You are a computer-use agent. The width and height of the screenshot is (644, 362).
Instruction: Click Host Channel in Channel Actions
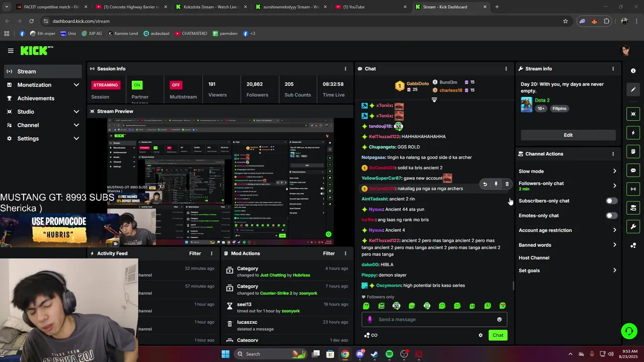point(534,258)
